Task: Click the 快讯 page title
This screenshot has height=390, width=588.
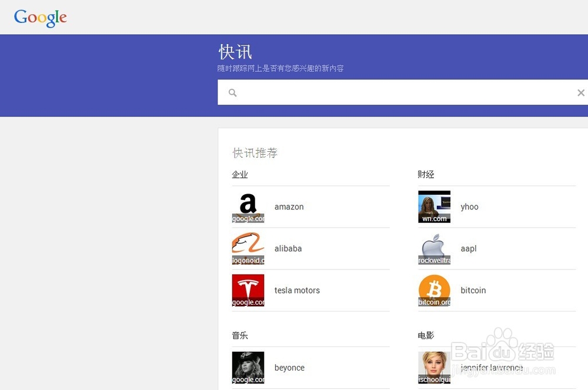Action: pos(235,52)
